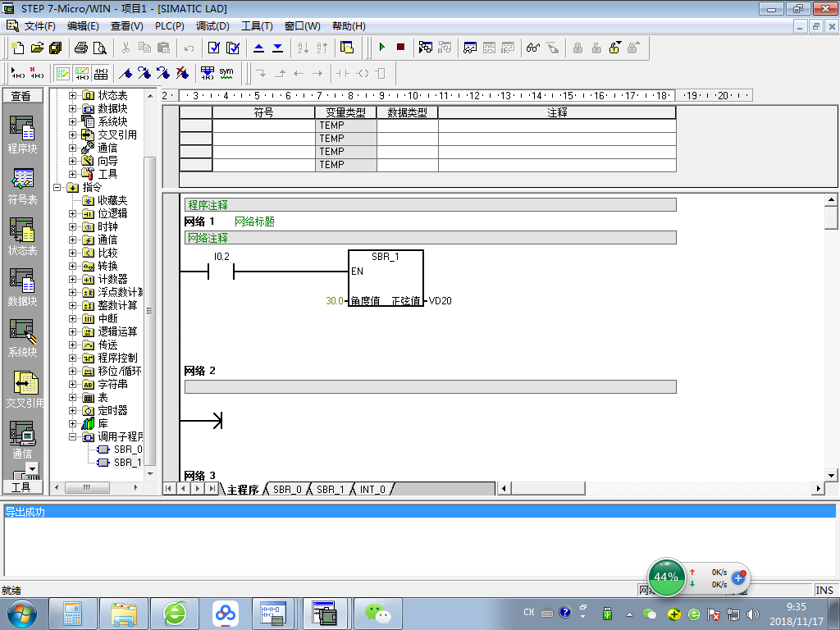Click the I0.2 contact in network 1
This screenshot has height=630, width=840.
tap(221, 271)
